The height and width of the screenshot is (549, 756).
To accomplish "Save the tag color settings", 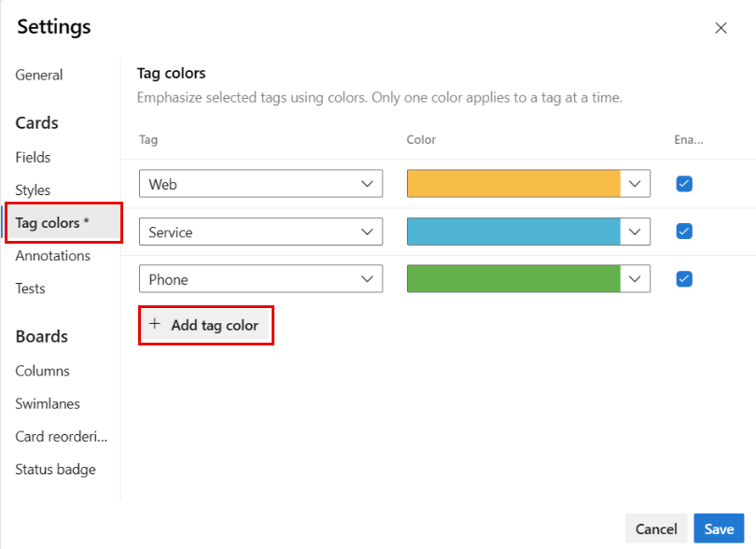I will pyautogui.click(x=719, y=528).
